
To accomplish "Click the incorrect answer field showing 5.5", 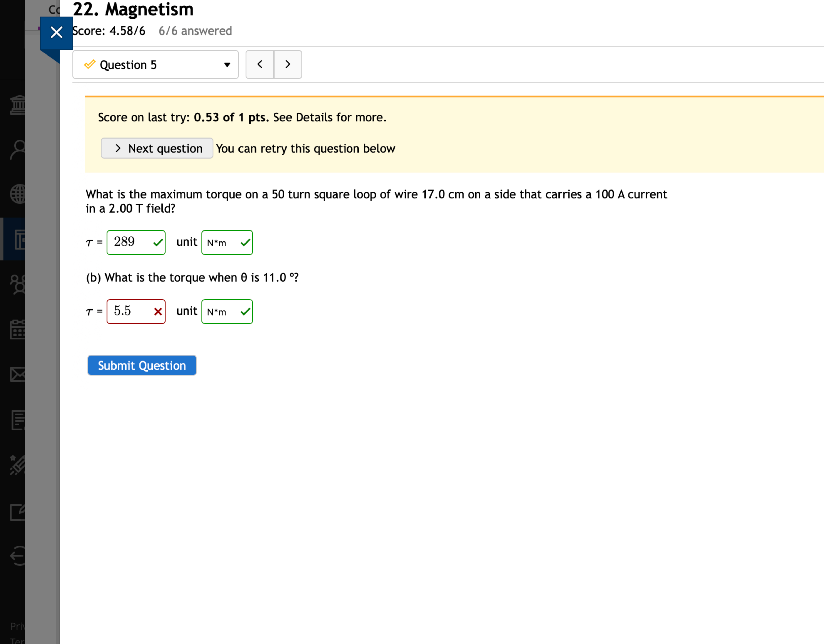I will point(130,312).
